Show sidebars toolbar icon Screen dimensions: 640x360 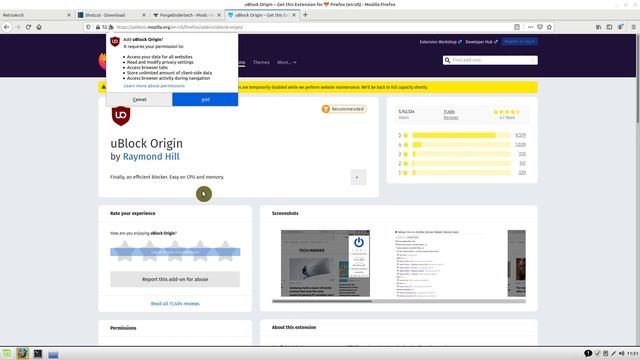[609, 27]
